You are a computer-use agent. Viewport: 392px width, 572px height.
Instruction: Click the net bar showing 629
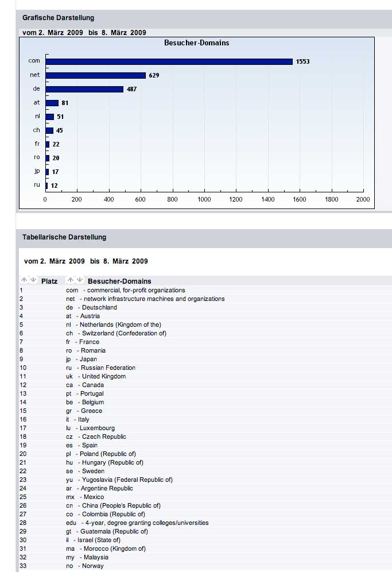click(95, 75)
